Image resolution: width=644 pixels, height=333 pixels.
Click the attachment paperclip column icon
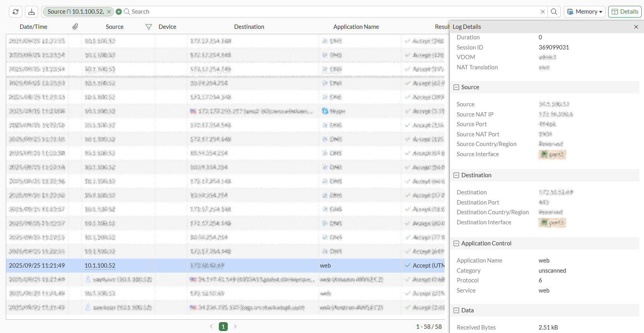coord(75,26)
